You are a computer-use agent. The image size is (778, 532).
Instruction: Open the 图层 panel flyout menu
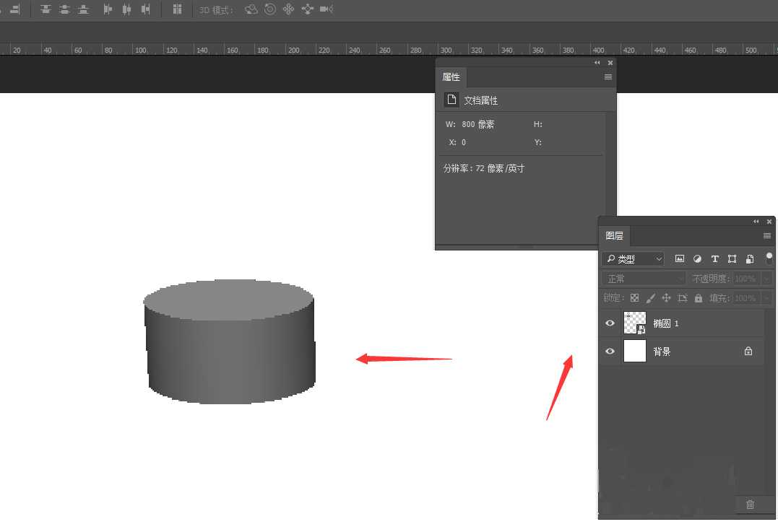point(767,236)
